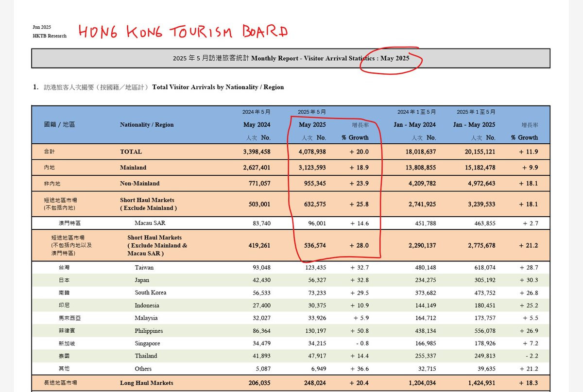Click the 'Nationality / Region' column header
Screen dimensions: 583x392
click(147, 125)
